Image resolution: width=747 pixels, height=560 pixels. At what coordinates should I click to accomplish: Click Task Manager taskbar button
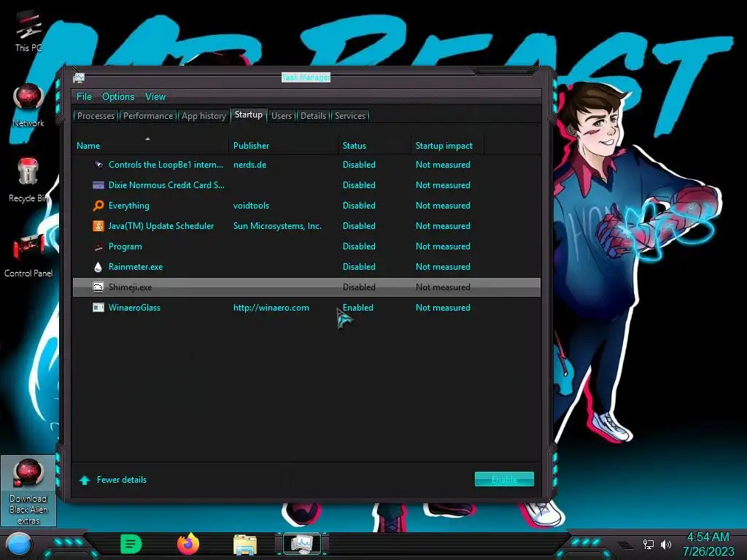[302, 544]
